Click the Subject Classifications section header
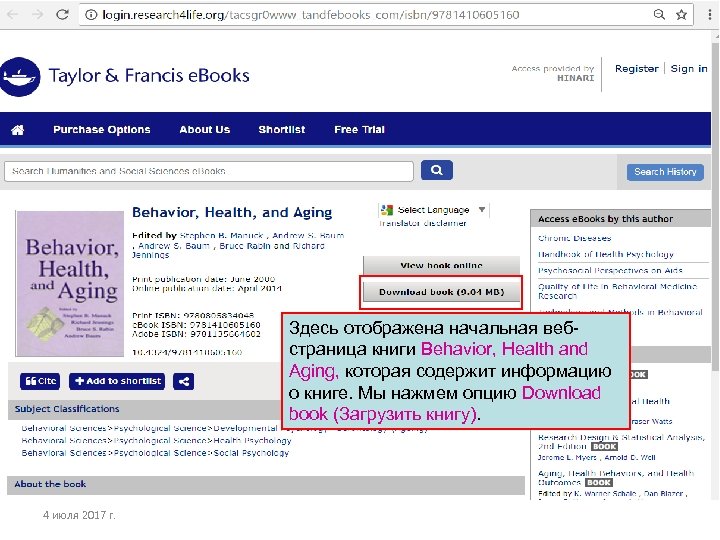This screenshot has height=540, width=720. (145, 409)
